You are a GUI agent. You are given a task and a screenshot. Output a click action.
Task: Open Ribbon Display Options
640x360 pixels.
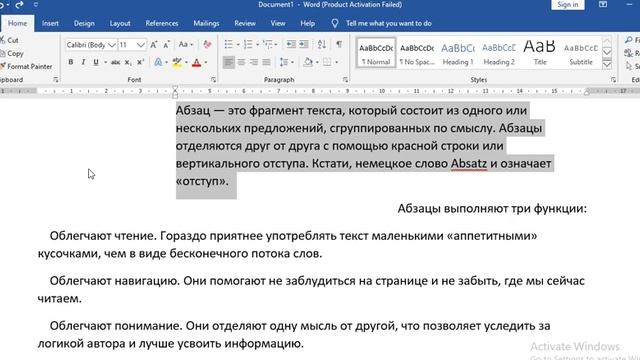coord(603,4)
